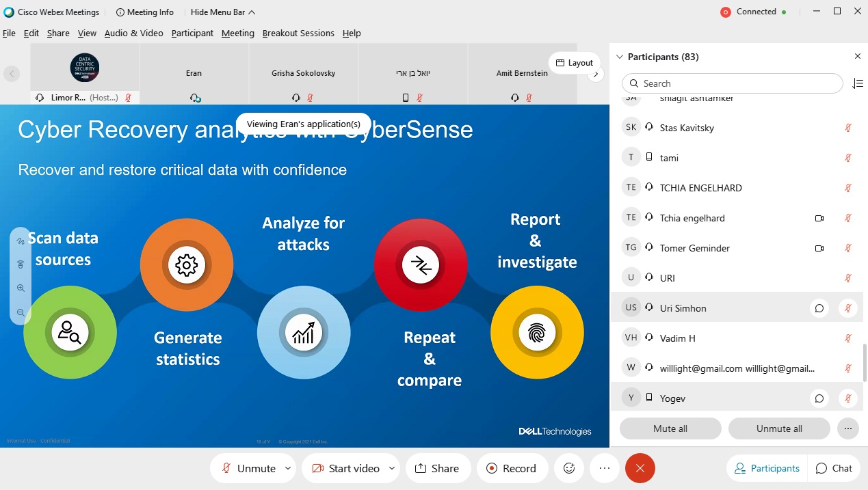Collapse the Participants (83) section
Screen dimensions: 868x490
620,57
